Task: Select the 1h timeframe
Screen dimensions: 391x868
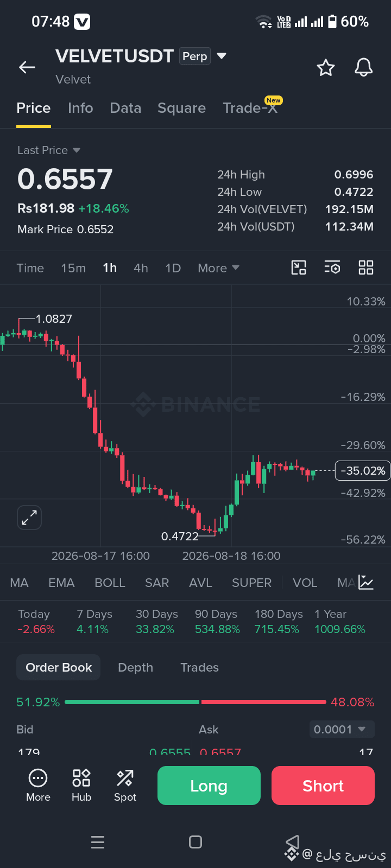Action: point(110,268)
